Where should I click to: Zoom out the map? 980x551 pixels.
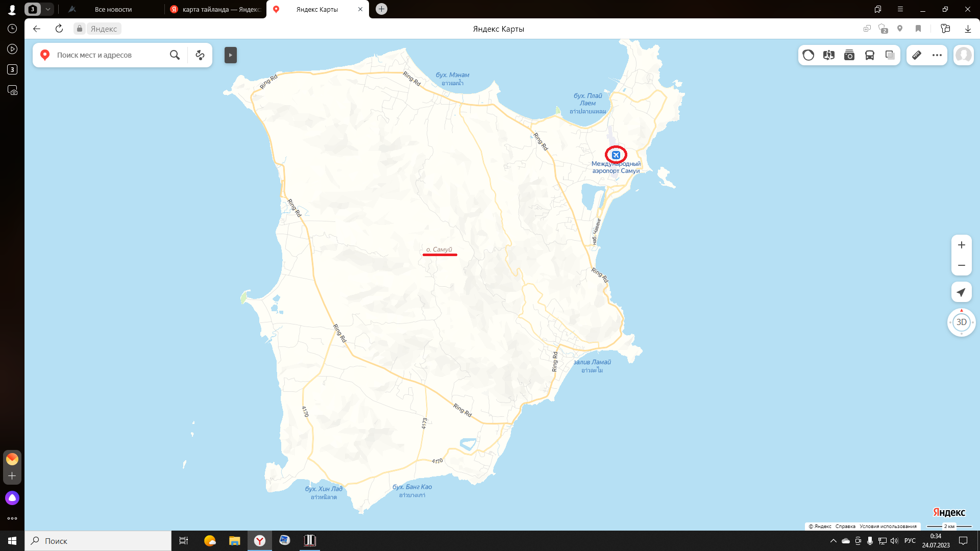pyautogui.click(x=961, y=265)
